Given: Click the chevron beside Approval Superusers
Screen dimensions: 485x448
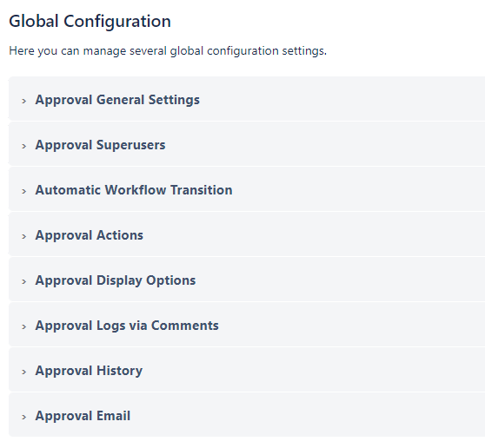Looking at the screenshot, I should [23, 146].
